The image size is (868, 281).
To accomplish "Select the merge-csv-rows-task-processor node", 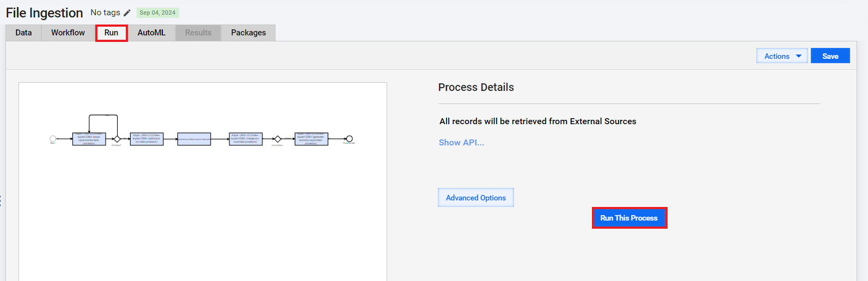I will (246, 139).
